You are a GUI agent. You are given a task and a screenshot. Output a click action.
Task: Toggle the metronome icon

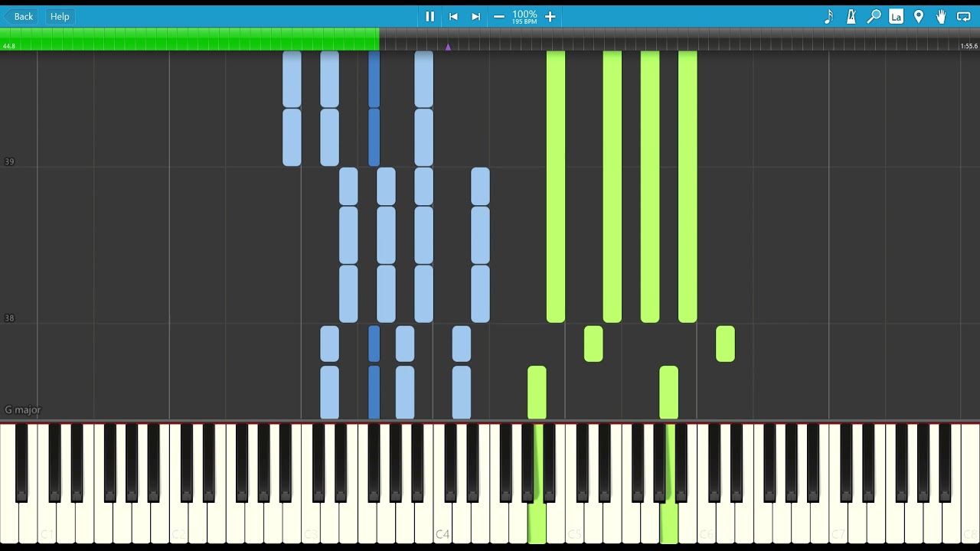pos(851,16)
